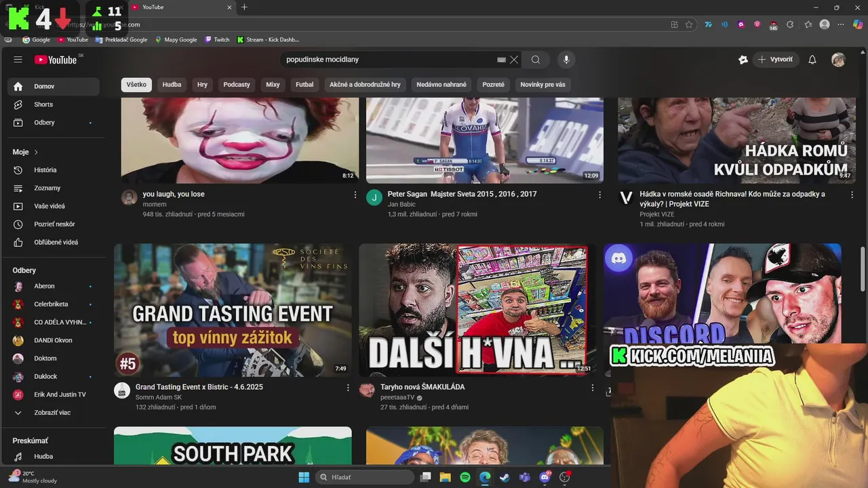Image resolution: width=868 pixels, height=488 pixels.
Task: Open more options for Grand Tasting Event video
Action: point(349,388)
